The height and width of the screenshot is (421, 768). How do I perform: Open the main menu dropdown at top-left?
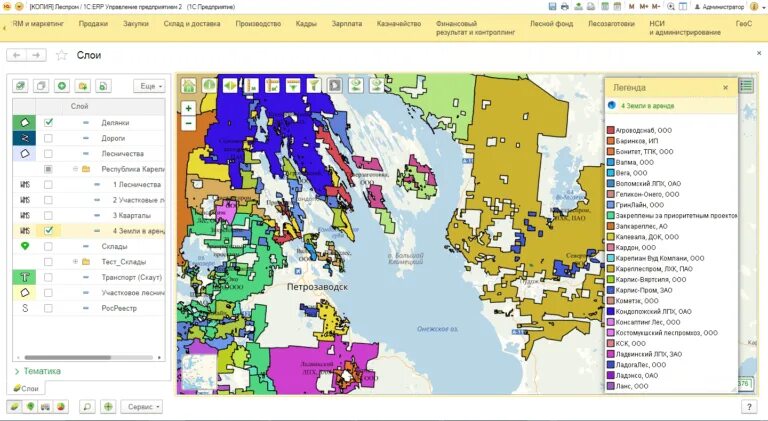coord(19,7)
